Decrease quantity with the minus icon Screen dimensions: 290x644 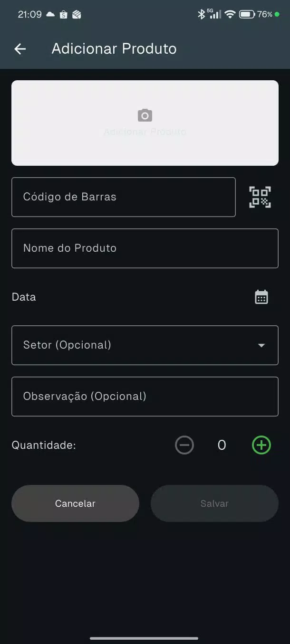pyautogui.click(x=184, y=445)
